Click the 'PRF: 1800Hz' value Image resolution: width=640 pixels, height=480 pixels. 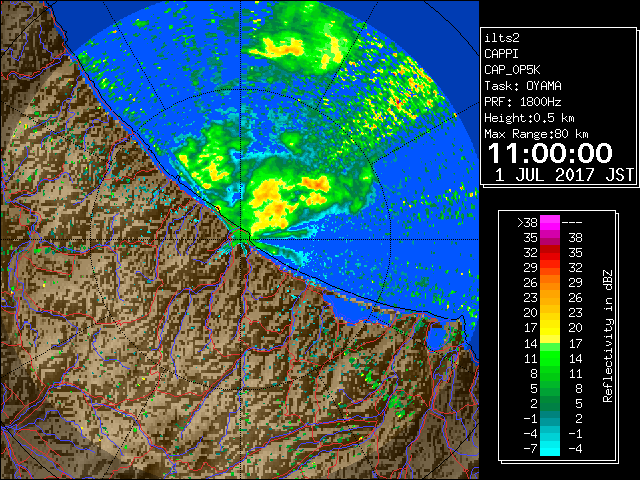523,102
